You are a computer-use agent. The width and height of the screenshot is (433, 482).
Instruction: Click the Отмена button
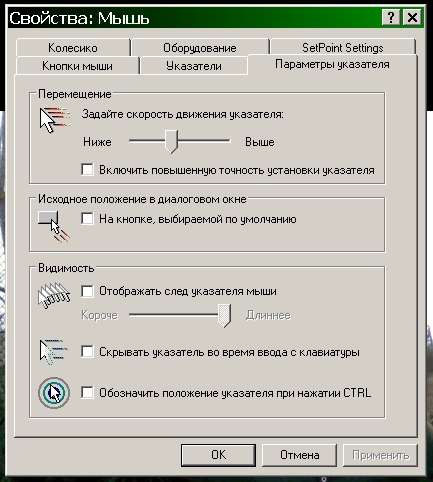coord(299,455)
